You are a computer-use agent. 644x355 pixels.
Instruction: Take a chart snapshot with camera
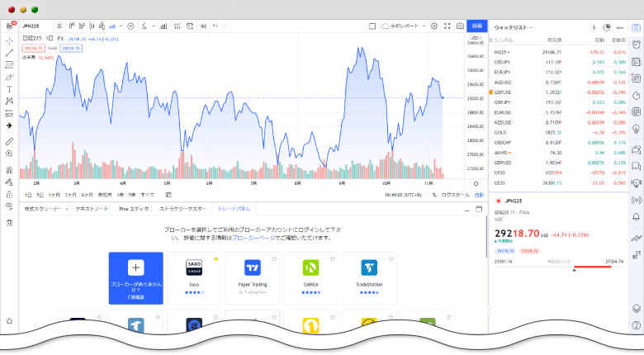[460, 26]
